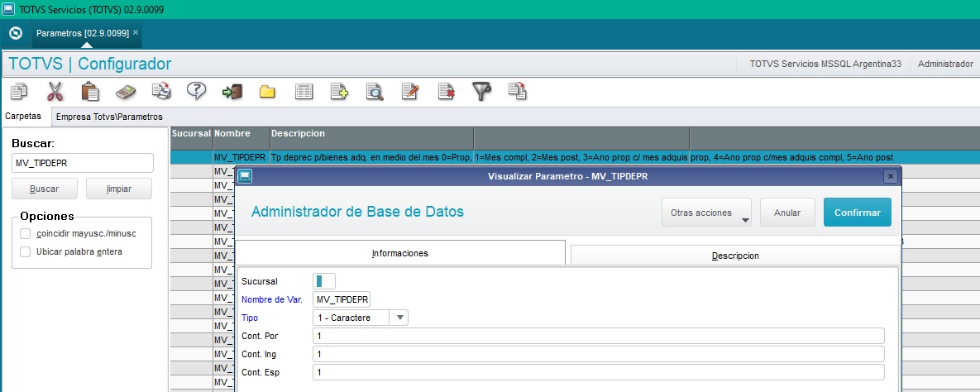Click the yellow folder icon
980x392 pixels.
click(x=267, y=92)
